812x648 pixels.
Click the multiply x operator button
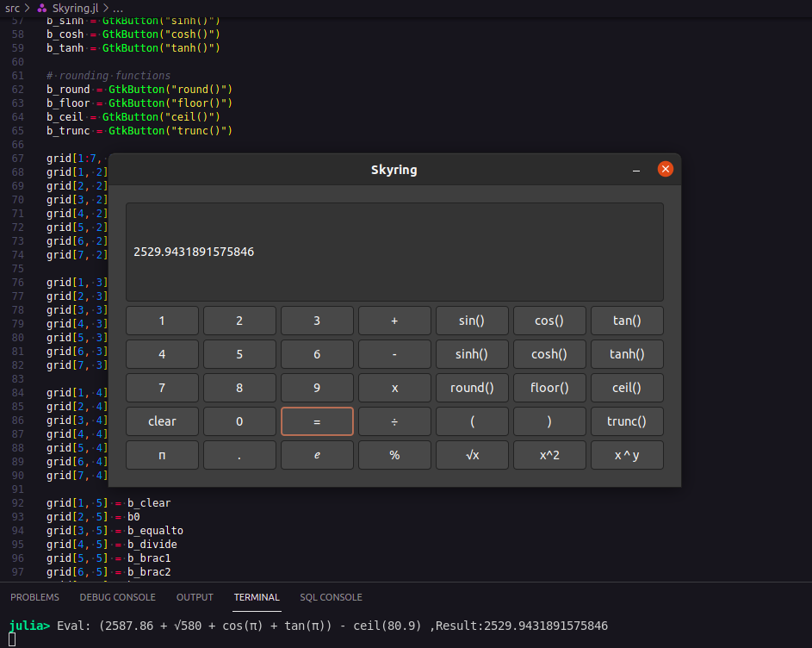(x=394, y=388)
